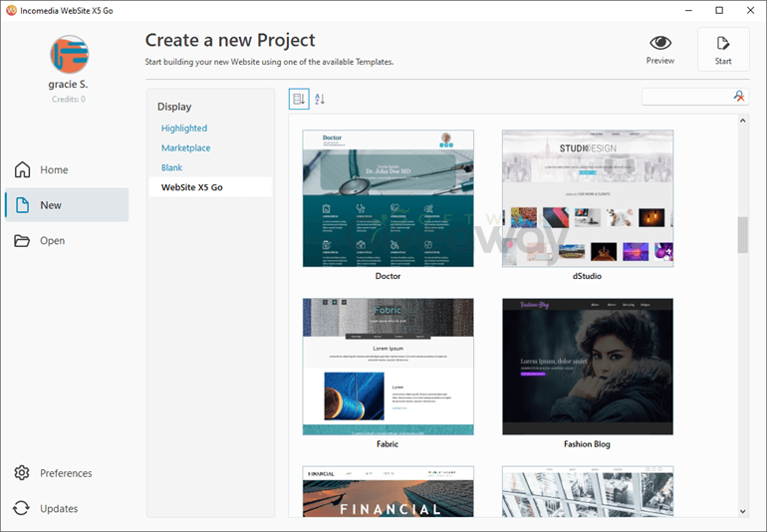Screen dimensions: 767x532
Task: Click the Incomedia WebSite X5 Go title icon
Action: [x=11, y=10]
